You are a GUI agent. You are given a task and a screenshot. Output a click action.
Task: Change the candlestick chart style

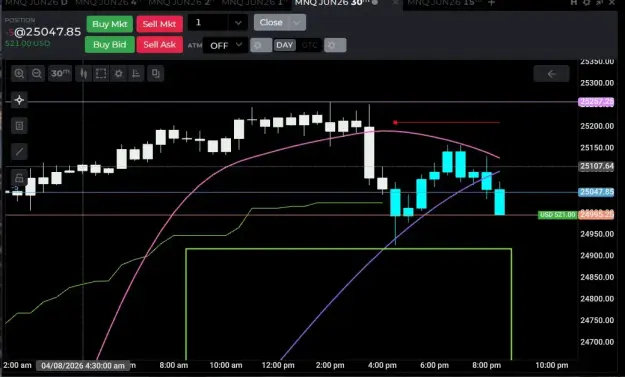click(84, 73)
